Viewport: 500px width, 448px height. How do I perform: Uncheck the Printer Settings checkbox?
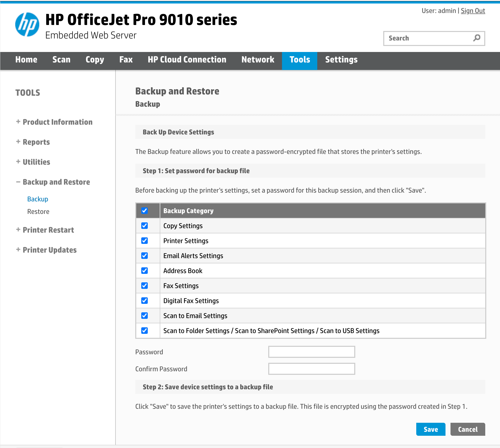(144, 241)
